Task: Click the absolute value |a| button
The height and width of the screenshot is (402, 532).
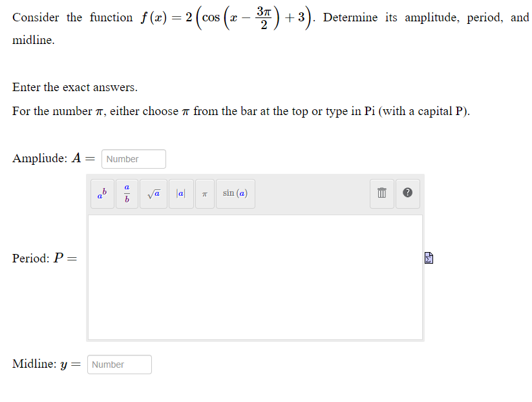Action: point(180,193)
